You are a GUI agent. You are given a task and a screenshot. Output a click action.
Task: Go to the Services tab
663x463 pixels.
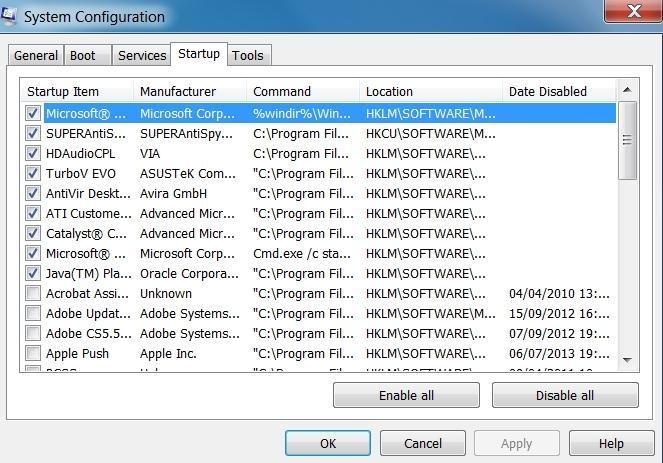(x=142, y=55)
